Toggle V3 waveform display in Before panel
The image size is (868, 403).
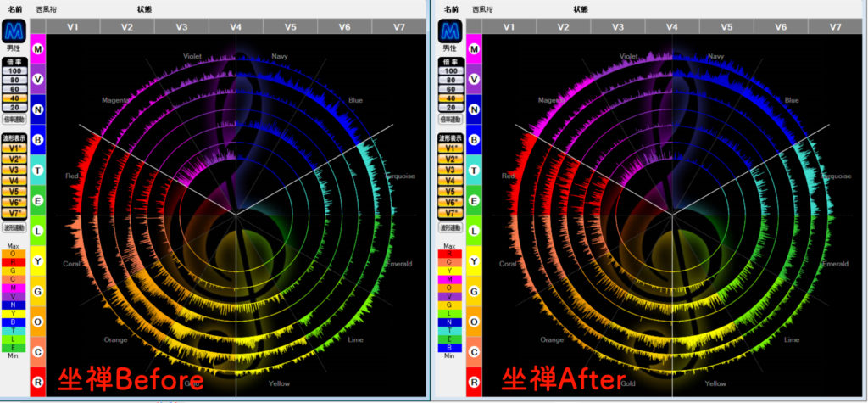(x=14, y=170)
